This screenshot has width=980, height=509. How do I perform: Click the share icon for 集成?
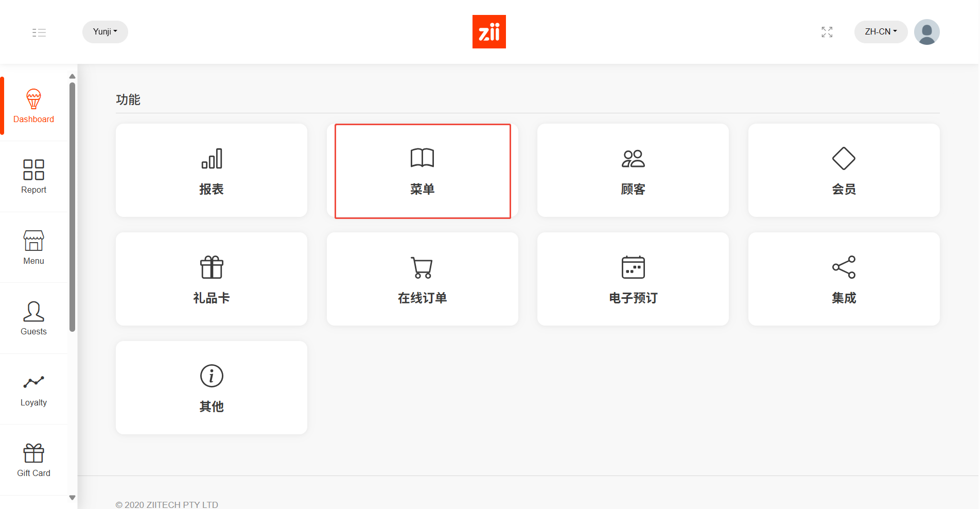pyautogui.click(x=844, y=267)
